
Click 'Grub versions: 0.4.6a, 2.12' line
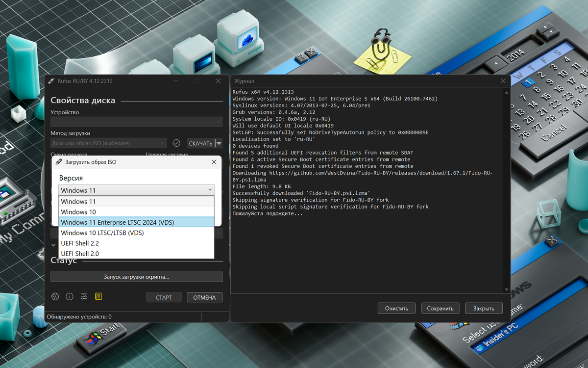273,112
